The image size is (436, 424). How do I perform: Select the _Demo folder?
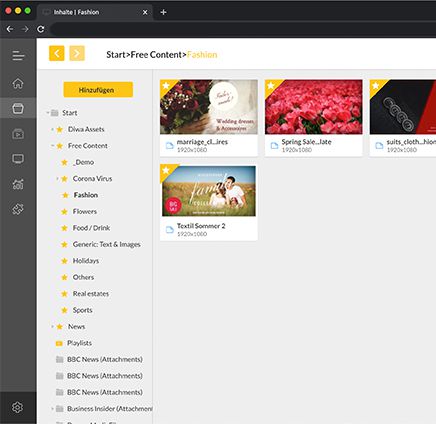(x=84, y=162)
